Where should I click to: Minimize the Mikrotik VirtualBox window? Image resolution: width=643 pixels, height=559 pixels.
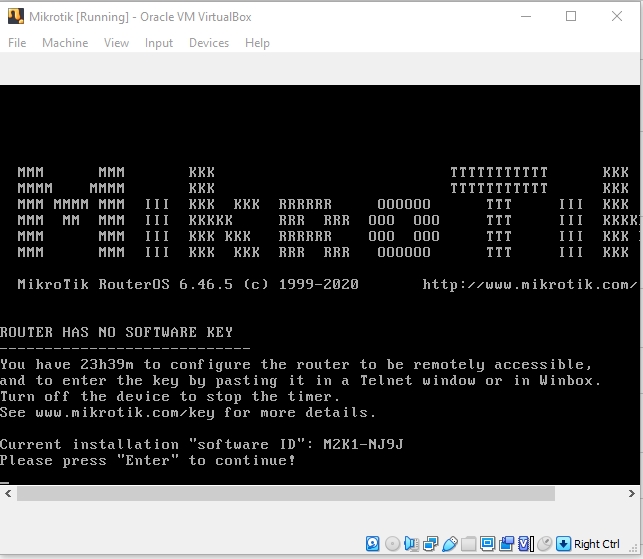point(526,16)
